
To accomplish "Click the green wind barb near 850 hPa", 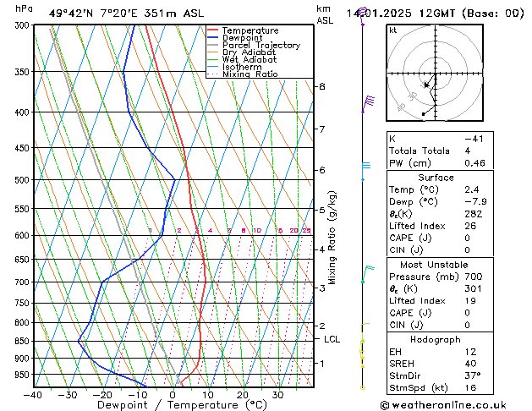I will click(x=365, y=332).
